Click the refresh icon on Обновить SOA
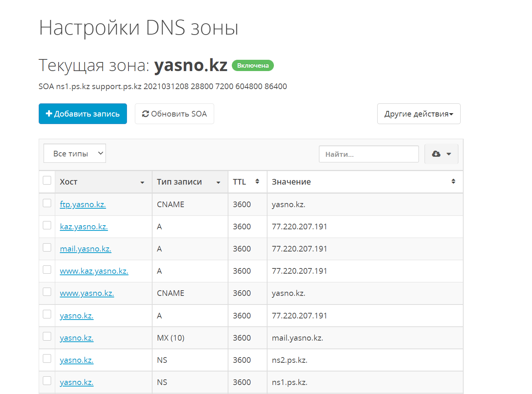The image size is (532, 394). click(145, 114)
